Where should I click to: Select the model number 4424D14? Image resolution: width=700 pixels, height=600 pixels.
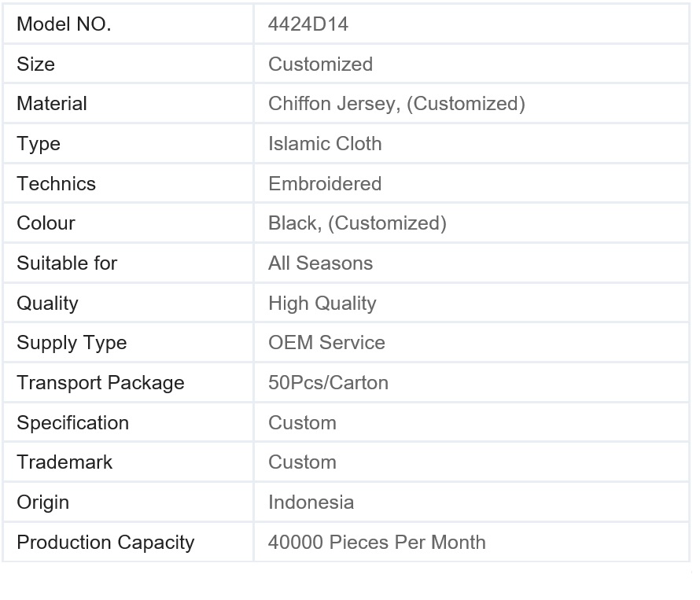click(x=308, y=24)
